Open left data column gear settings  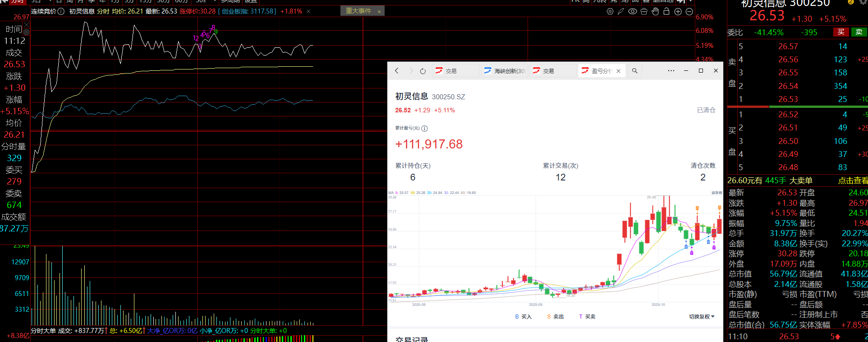click(26, 32)
